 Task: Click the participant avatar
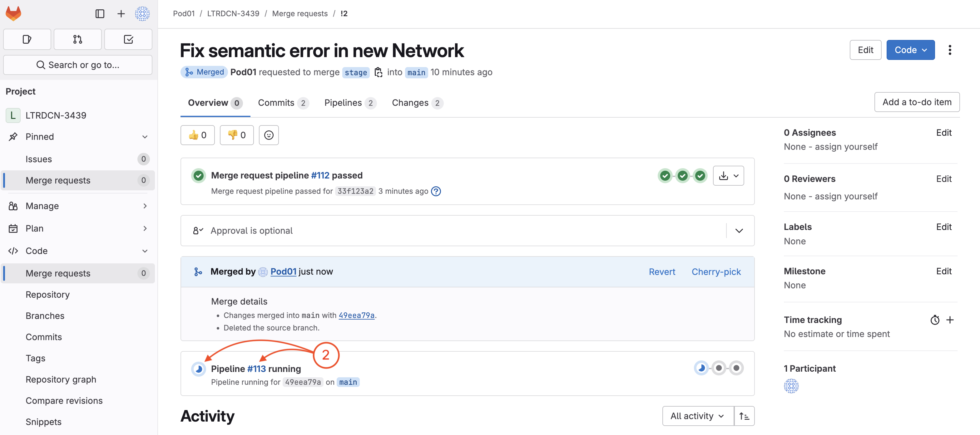tap(791, 386)
